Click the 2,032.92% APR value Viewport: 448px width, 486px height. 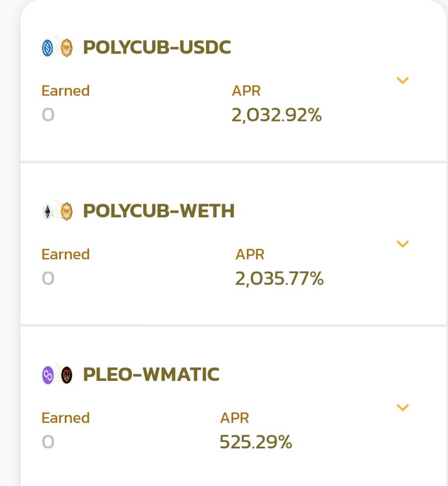click(x=276, y=115)
